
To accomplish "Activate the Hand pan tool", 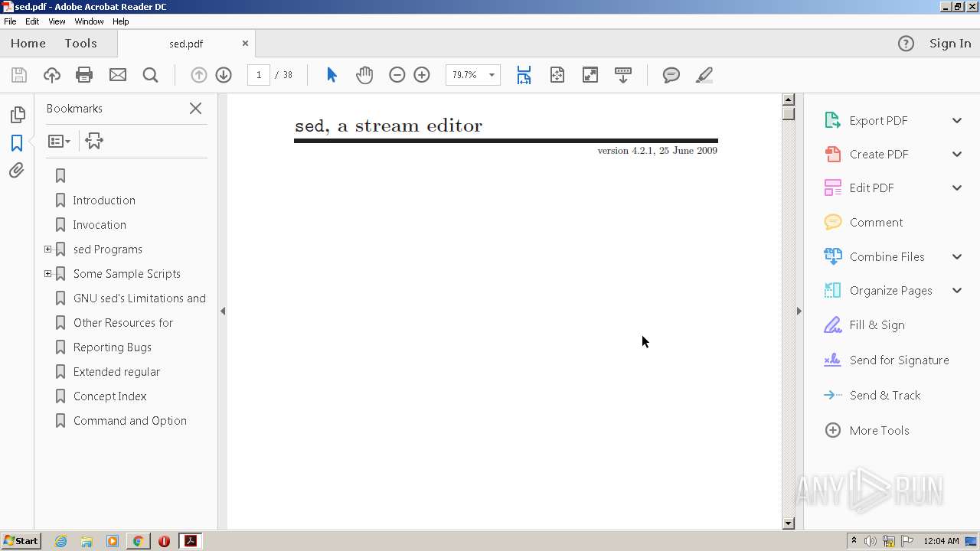I will (364, 75).
